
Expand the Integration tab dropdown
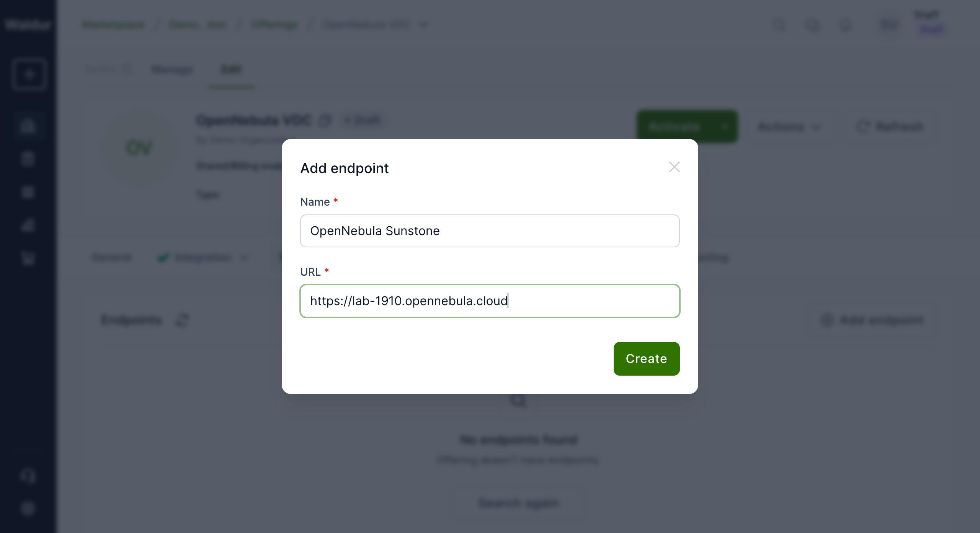243,258
